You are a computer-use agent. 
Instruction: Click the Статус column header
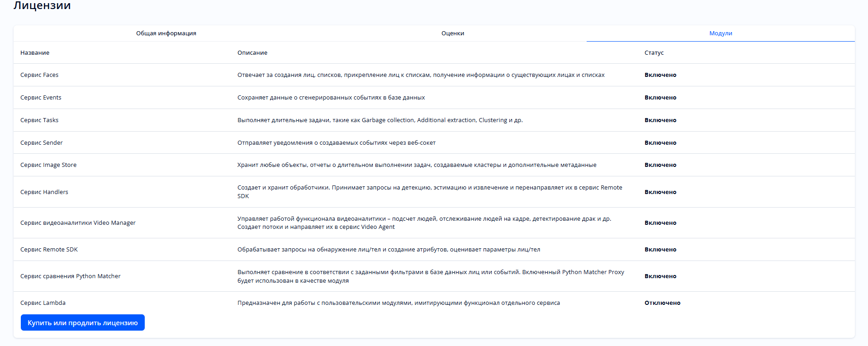point(654,53)
